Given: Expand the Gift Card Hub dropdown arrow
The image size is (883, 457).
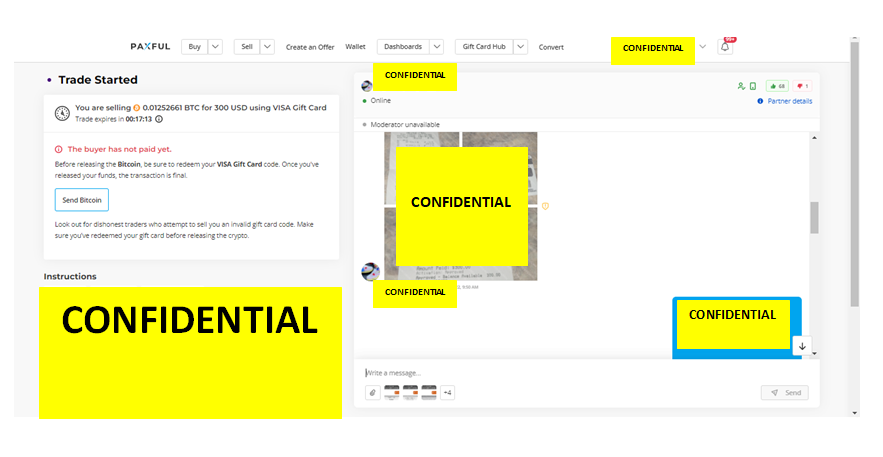Looking at the screenshot, I should point(520,47).
